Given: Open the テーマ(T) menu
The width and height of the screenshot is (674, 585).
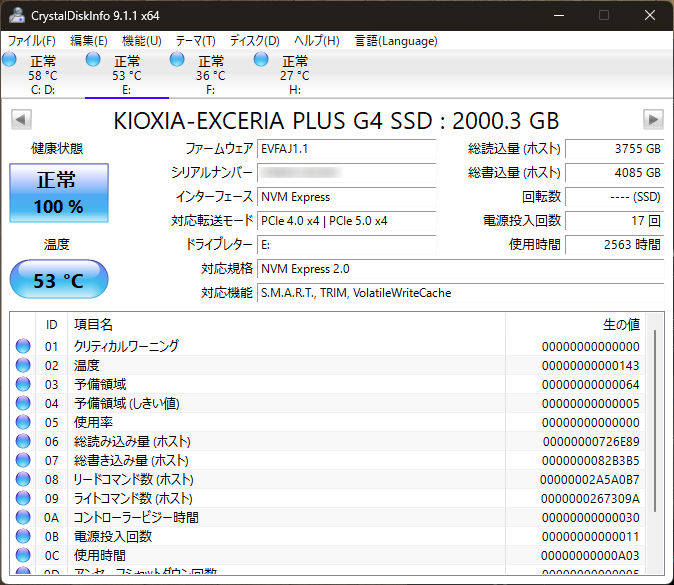Looking at the screenshot, I should pos(195,41).
